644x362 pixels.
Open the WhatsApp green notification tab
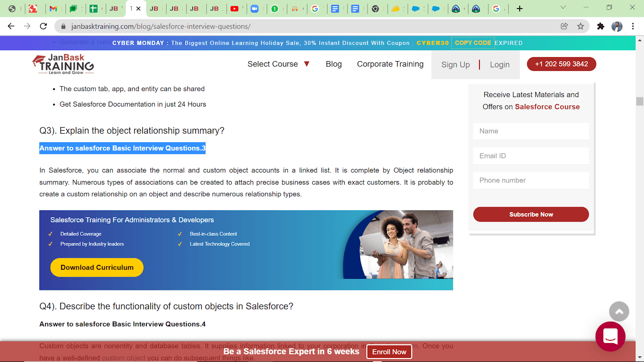click(x=275, y=8)
